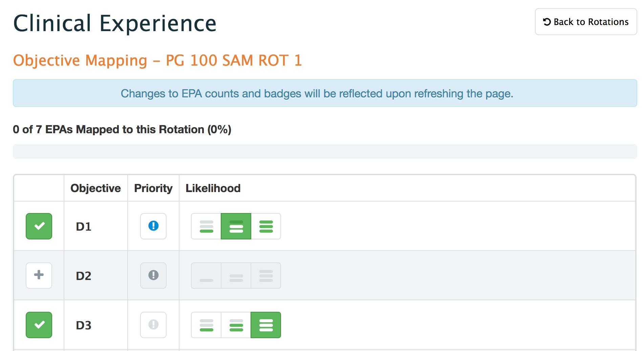Unmap objective D3 using its green checkmark
This screenshot has height=351, width=644.
pos(39,325)
